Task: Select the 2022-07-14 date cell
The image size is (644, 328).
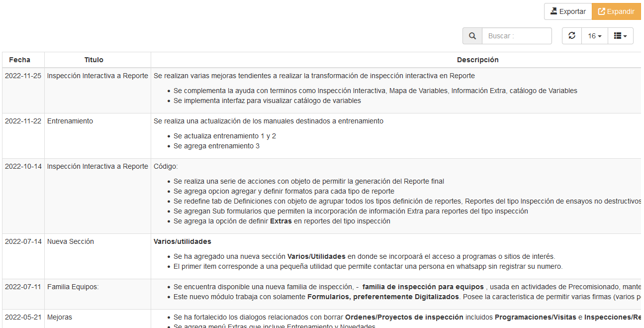Action: point(23,242)
